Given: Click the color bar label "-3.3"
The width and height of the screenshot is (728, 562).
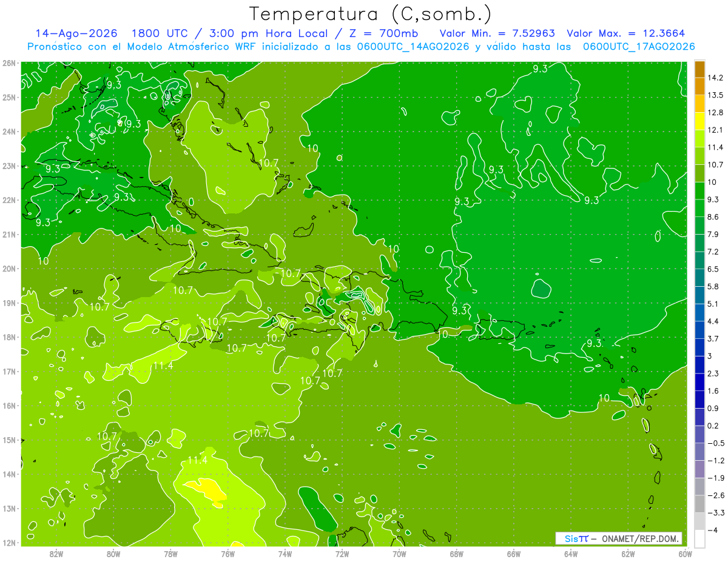Looking at the screenshot, I should tap(716, 513).
